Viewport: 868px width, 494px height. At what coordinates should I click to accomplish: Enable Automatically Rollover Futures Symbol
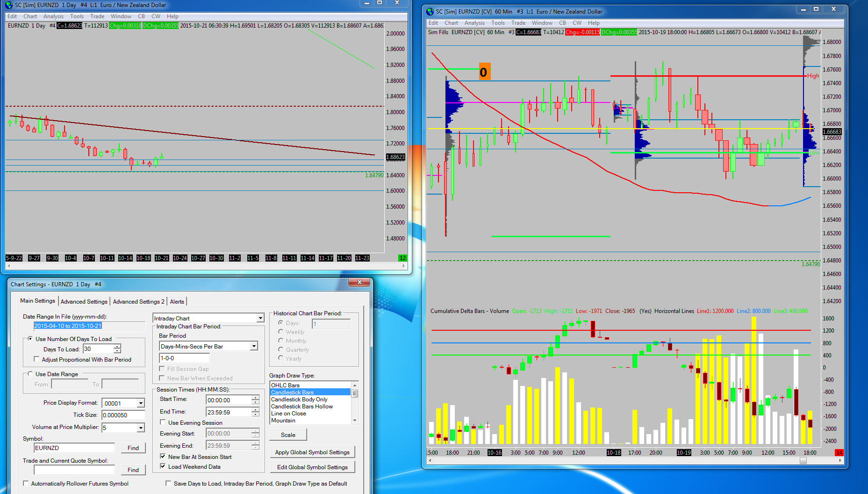[26, 483]
